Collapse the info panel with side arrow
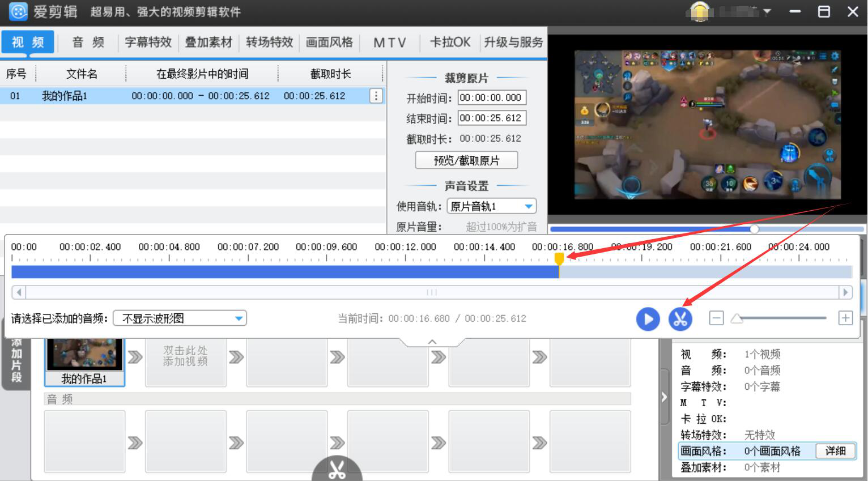The height and width of the screenshot is (481, 868). coord(665,398)
